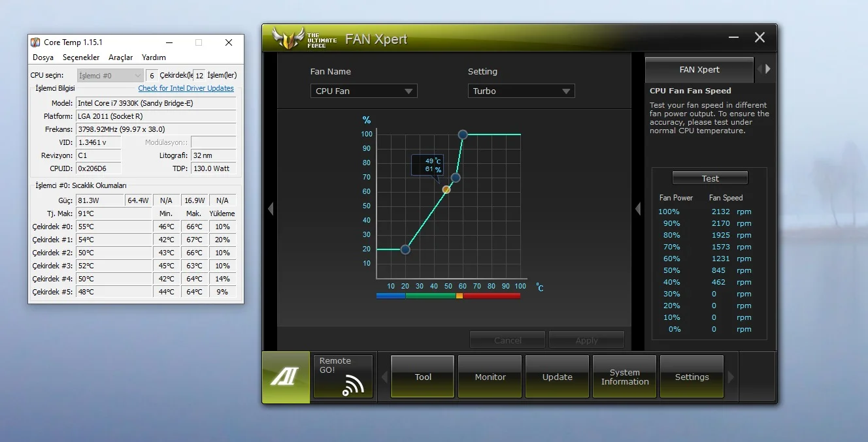Select fan curve point at 70%
Screen dimensions: 868x442
tap(456, 178)
